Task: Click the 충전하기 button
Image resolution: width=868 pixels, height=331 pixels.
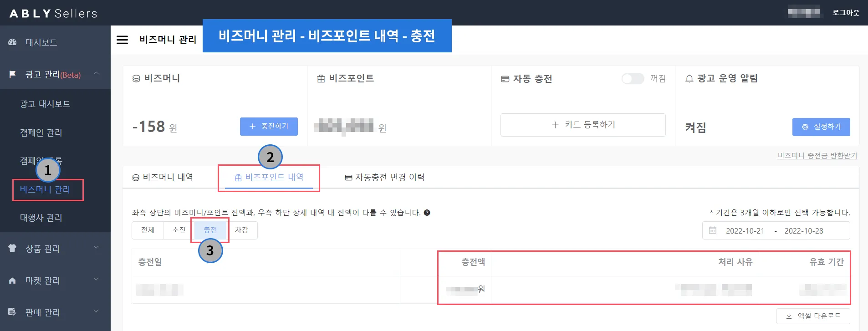Action: 269,127
